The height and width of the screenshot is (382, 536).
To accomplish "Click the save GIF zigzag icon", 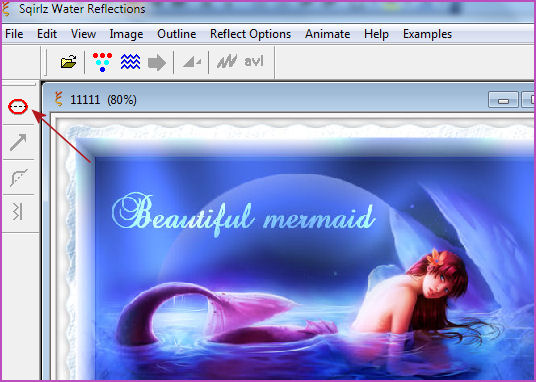I will pos(227,62).
